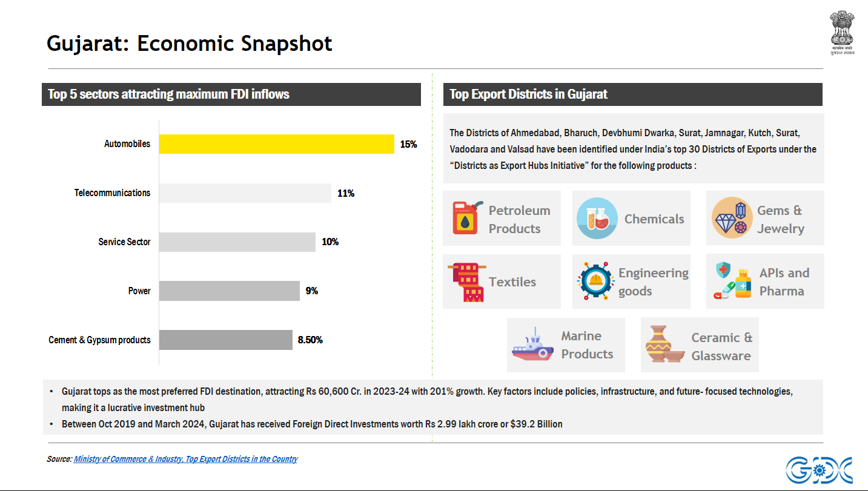Screen dimensions: 868x491
Task: Click the 'Top Export Districts in Gujarat' header
Action: (528, 94)
